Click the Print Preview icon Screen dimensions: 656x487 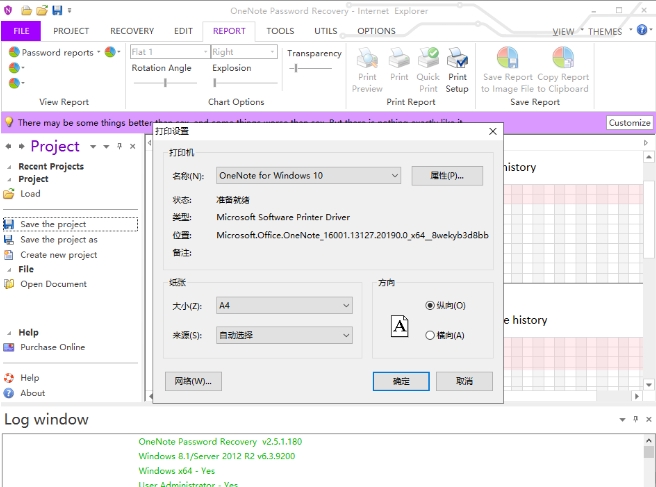pos(367,58)
